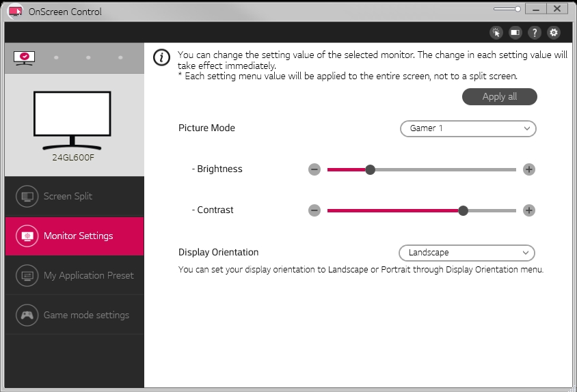This screenshot has height=392, width=577.
Task: Open the Picture Mode Gamer 1 dropdown
Action: [x=468, y=128]
